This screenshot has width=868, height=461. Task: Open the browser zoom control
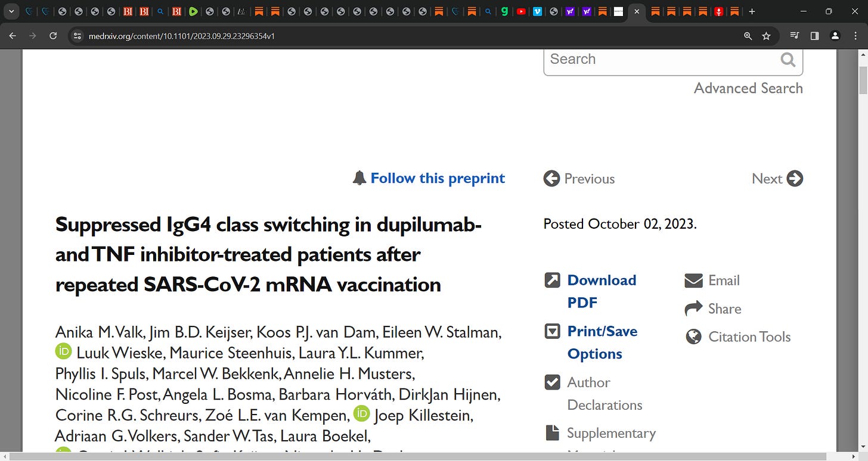point(748,36)
